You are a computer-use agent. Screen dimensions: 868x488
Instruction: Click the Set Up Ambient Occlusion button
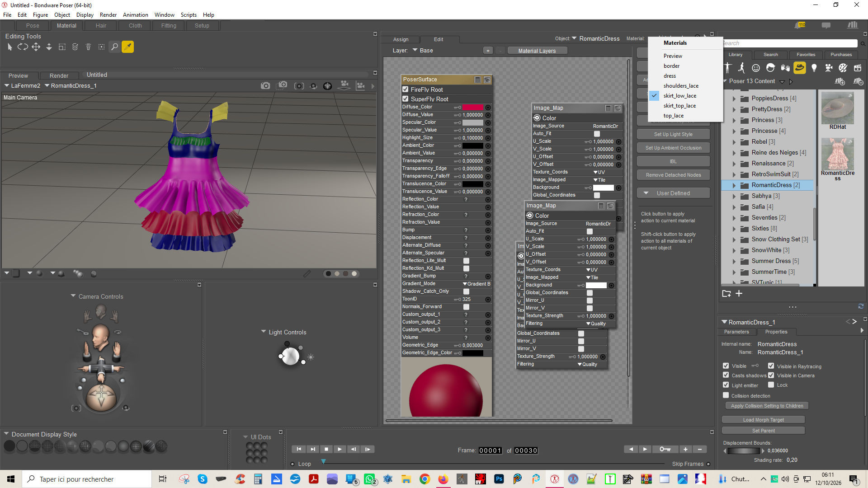673,148
